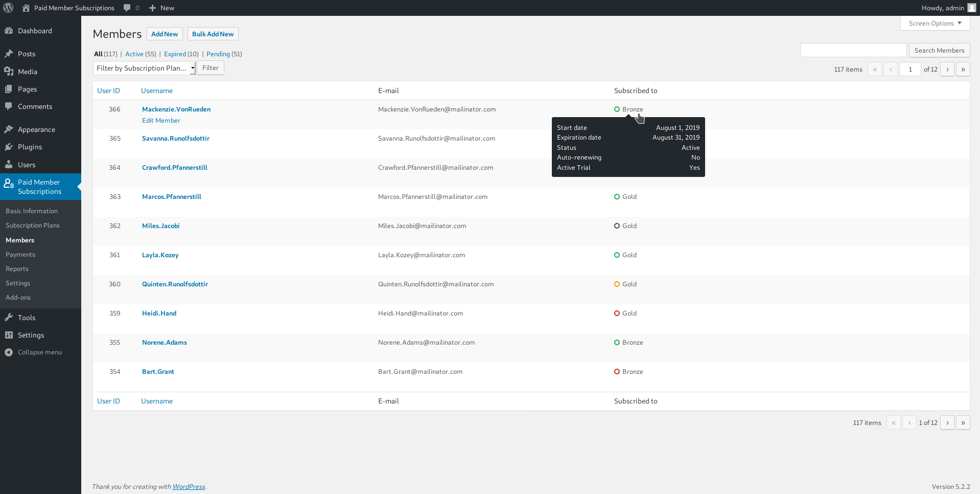Open the site home icon in admin bar

[26, 8]
